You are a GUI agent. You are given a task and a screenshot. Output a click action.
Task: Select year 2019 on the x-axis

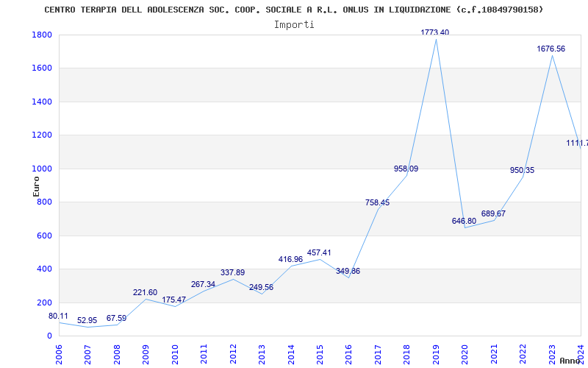point(436,354)
